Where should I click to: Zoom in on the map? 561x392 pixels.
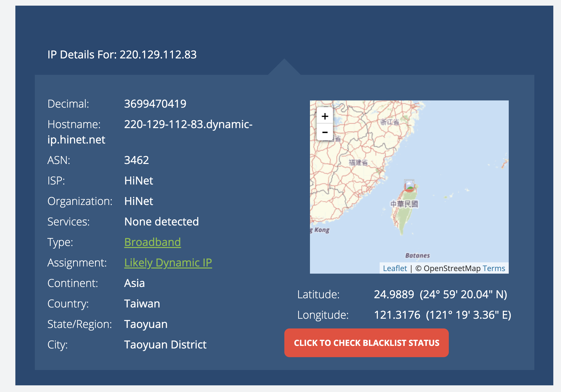[325, 116]
